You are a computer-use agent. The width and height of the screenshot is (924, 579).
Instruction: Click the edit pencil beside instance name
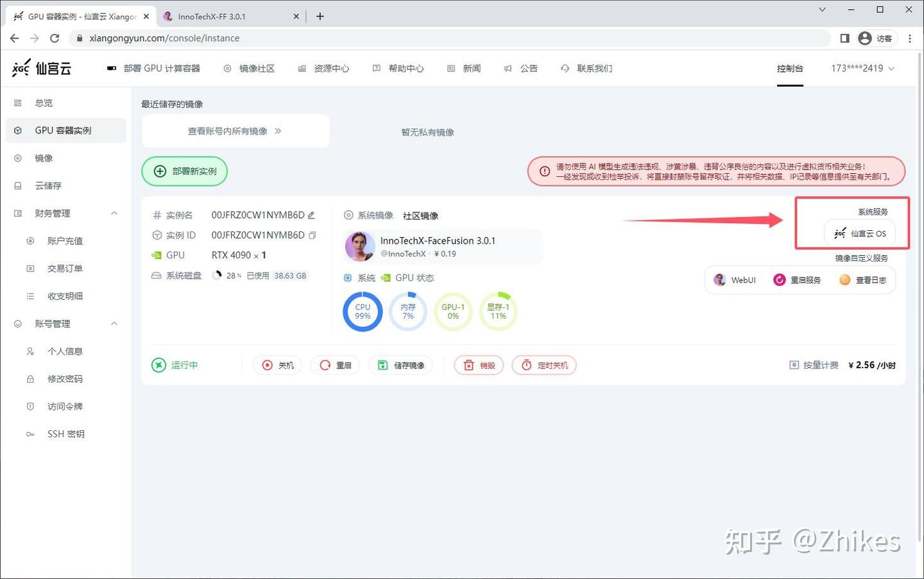[311, 215]
